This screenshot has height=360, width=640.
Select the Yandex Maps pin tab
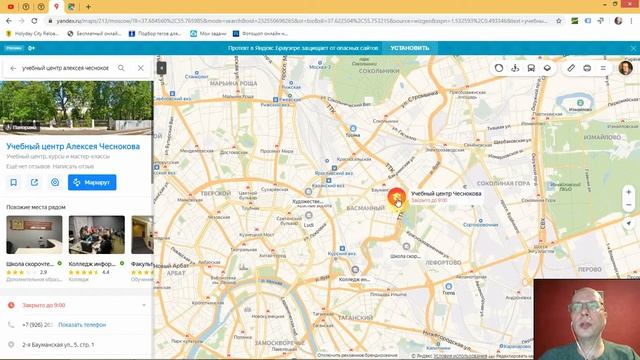[56, 7]
